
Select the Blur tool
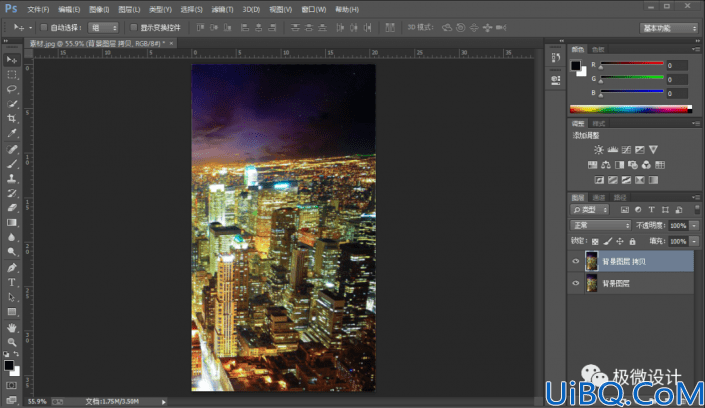click(x=12, y=237)
